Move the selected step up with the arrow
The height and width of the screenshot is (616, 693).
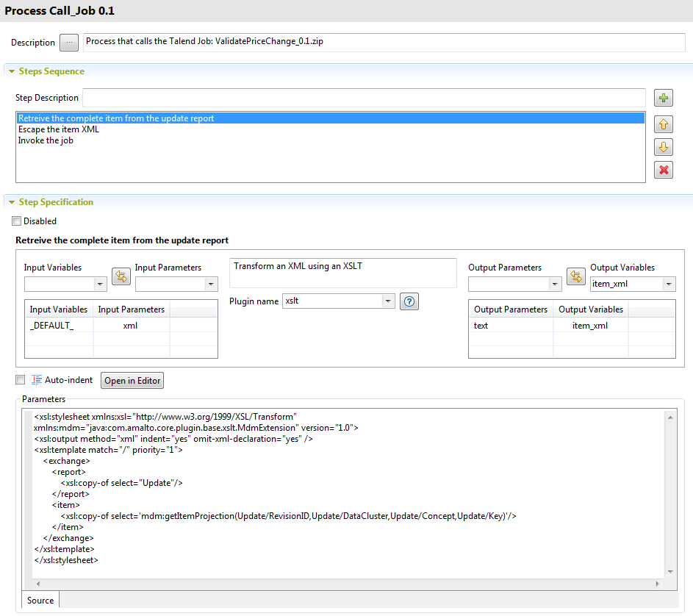(664, 124)
